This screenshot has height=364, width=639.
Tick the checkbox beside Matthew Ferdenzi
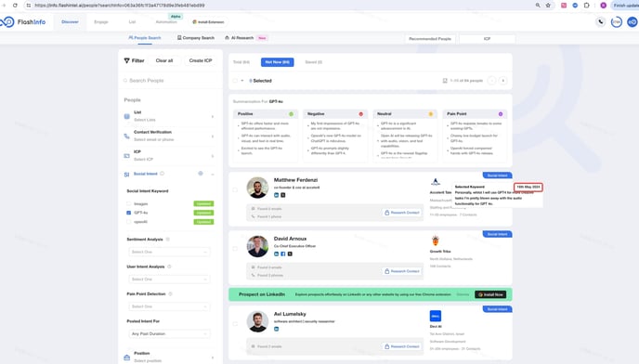pyautogui.click(x=235, y=190)
